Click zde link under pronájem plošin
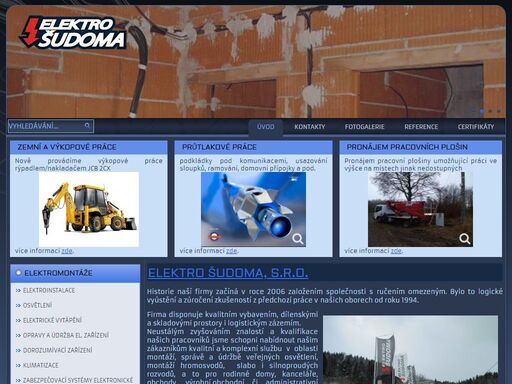Screen dimensions: 512x384 click(x=396, y=251)
